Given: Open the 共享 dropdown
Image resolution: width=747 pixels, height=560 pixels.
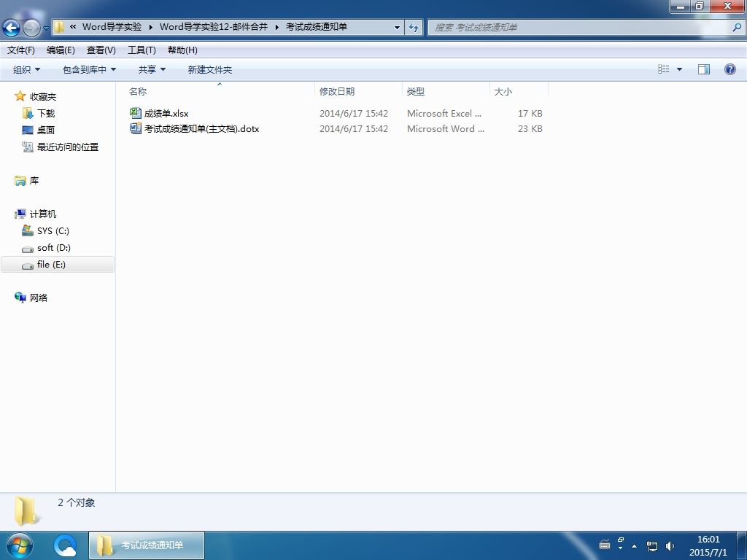Looking at the screenshot, I should point(152,69).
